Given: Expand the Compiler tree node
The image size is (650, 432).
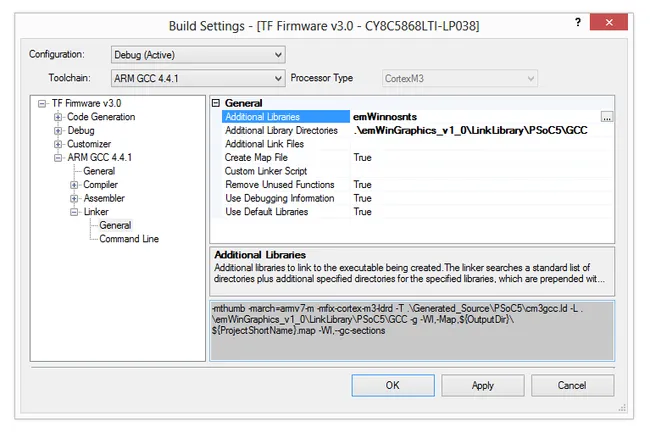Looking at the screenshot, I should pyautogui.click(x=74, y=185).
